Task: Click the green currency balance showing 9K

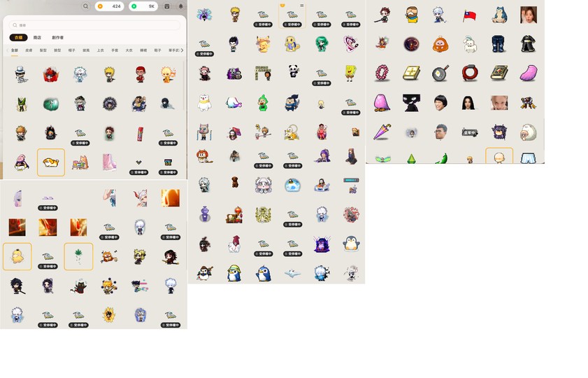Action: (x=144, y=6)
